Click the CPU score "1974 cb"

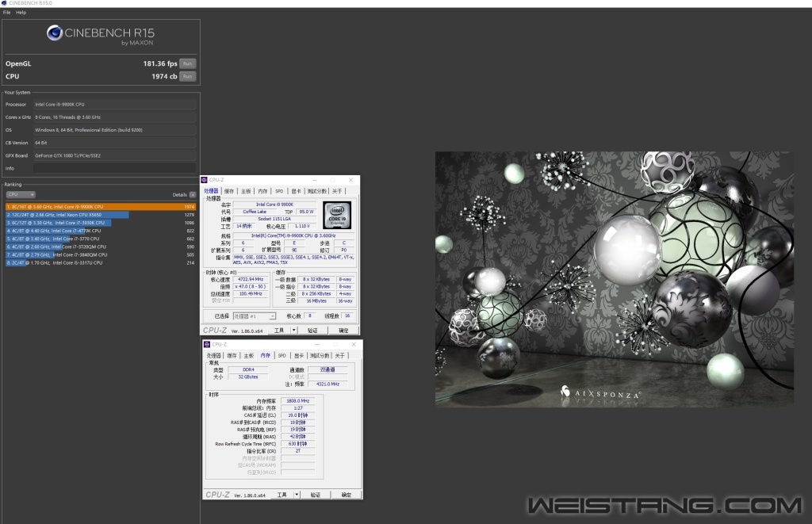(x=164, y=76)
